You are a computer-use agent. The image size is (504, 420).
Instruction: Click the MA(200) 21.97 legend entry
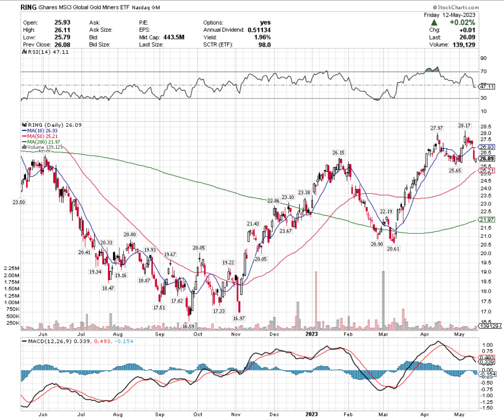tap(41, 142)
